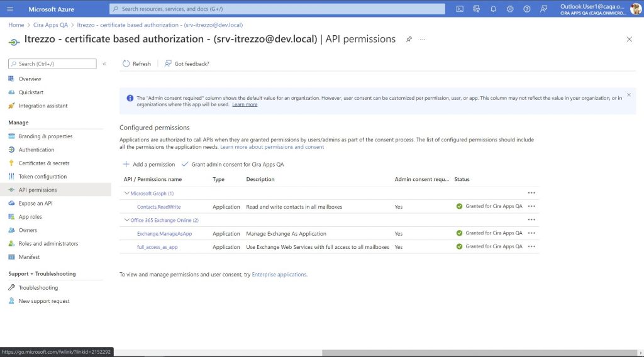Dismiss the info banner
644x357 pixels.
629,95
